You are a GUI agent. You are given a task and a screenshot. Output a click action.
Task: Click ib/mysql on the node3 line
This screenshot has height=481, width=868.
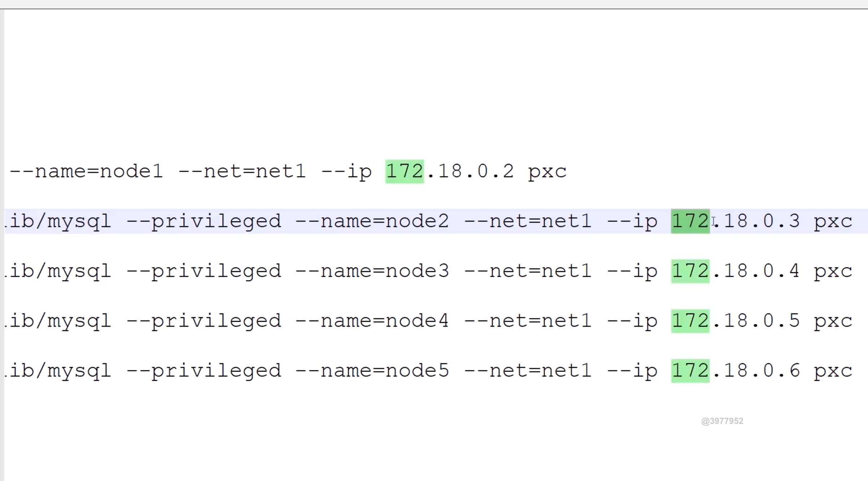click(x=60, y=271)
